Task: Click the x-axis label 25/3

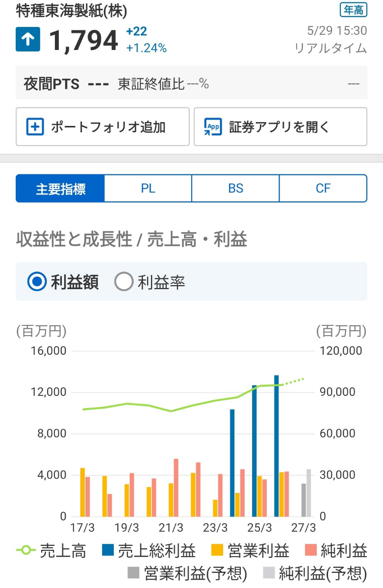Action: click(x=259, y=528)
